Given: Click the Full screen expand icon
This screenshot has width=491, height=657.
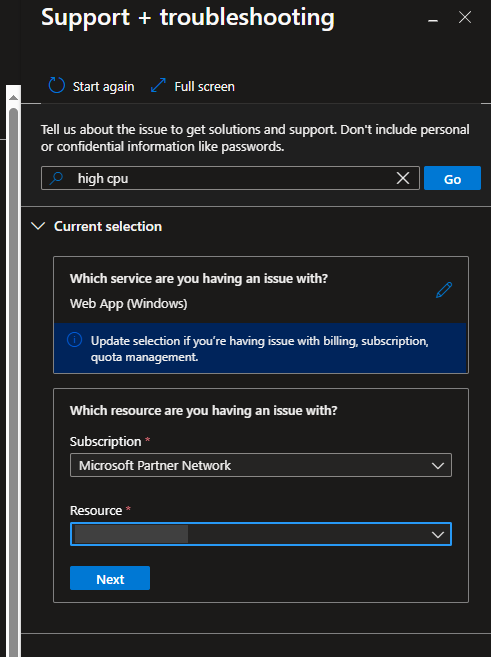Looking at the screenshot, I should [x=158, y=85].
